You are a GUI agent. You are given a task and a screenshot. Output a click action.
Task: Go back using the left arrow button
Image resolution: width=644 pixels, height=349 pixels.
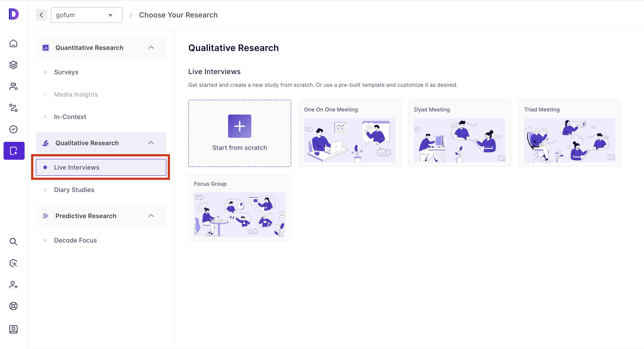42,15
